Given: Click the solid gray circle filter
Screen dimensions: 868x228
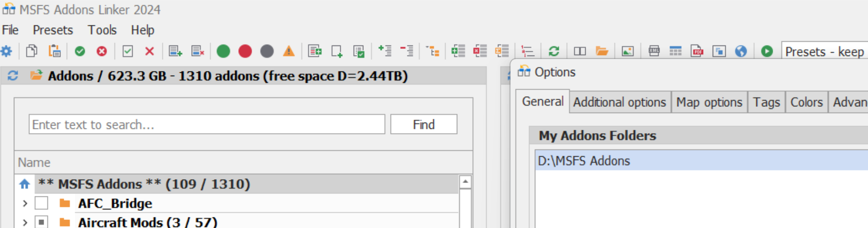Looking at the screenshot, I should 267,51.
